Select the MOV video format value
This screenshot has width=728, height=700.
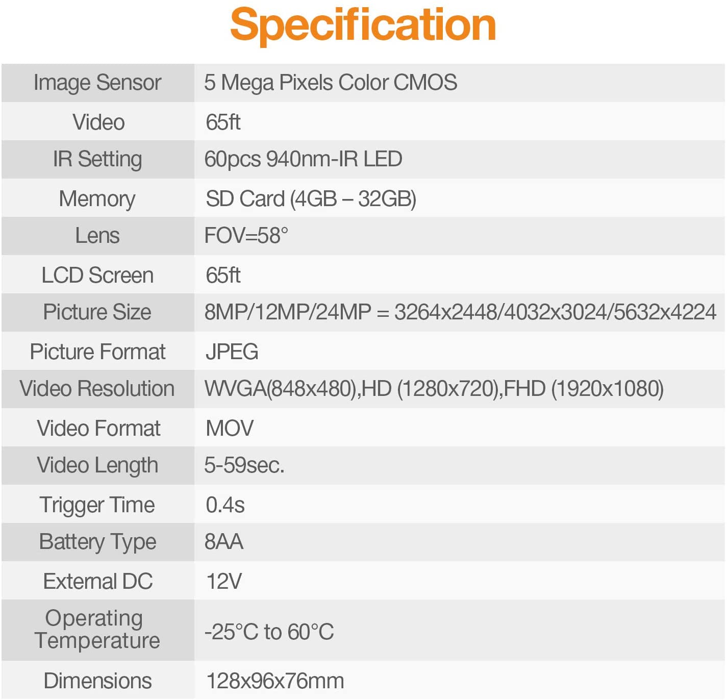click(230, 428)
